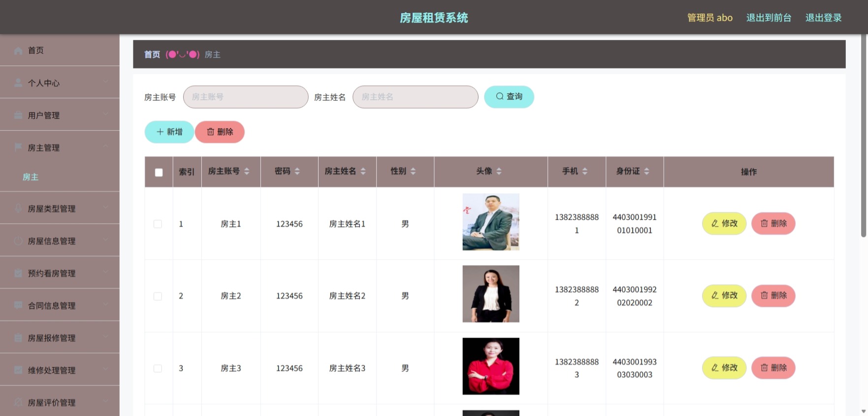Sort table by 密码 column arrows

(x=297, y=172)
